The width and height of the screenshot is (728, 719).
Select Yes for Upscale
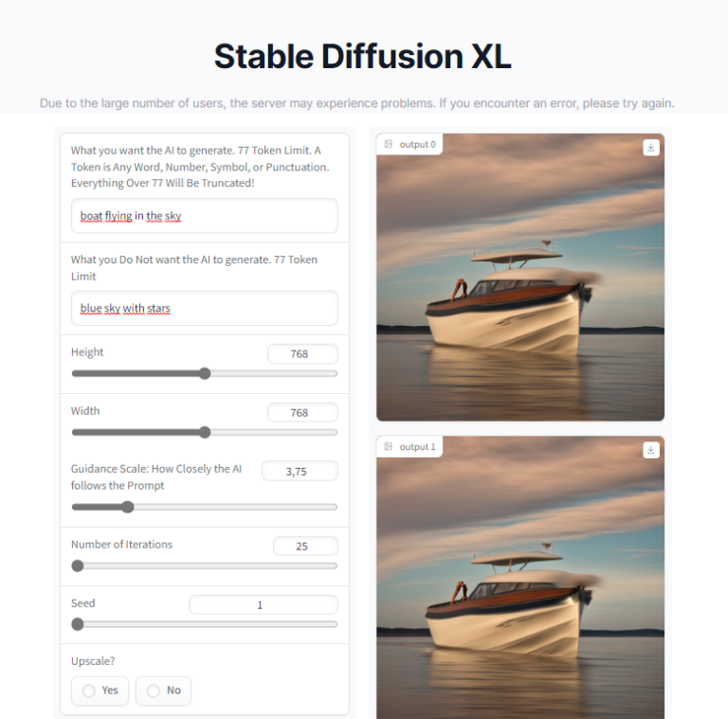100,691
